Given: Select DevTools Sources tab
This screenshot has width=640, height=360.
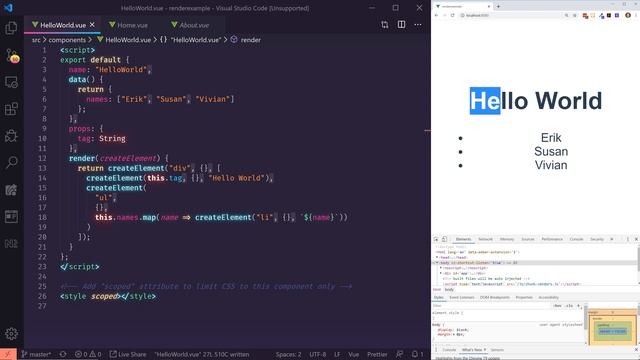Looking at the screenshot, I should tap(528, 239).
